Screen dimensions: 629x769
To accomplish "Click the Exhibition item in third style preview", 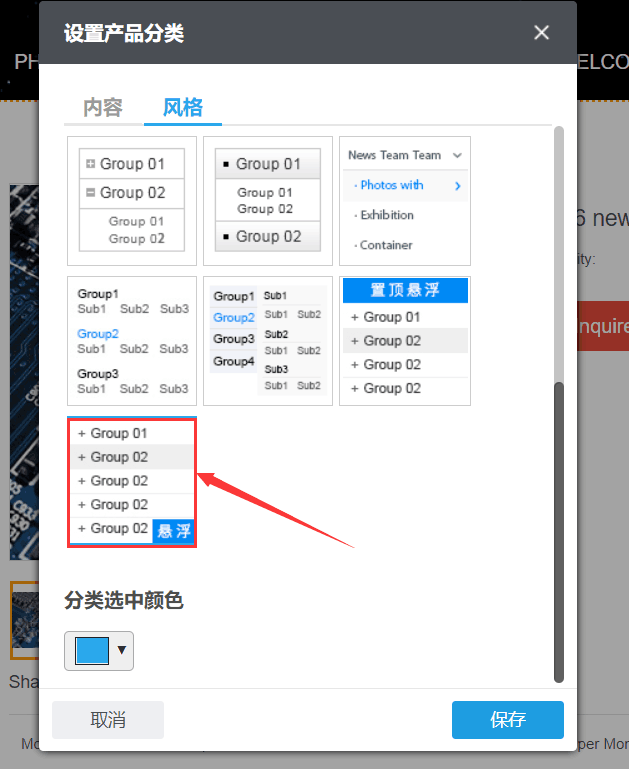I will pyautogui.click(x=387, y=215).
